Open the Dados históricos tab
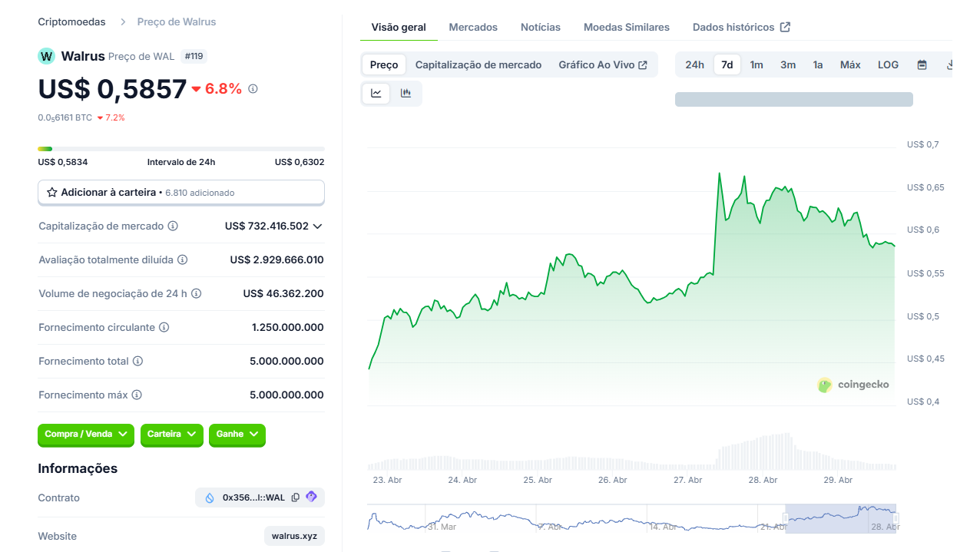The height and width of the screenshot is (552, 980). (741, 27)
